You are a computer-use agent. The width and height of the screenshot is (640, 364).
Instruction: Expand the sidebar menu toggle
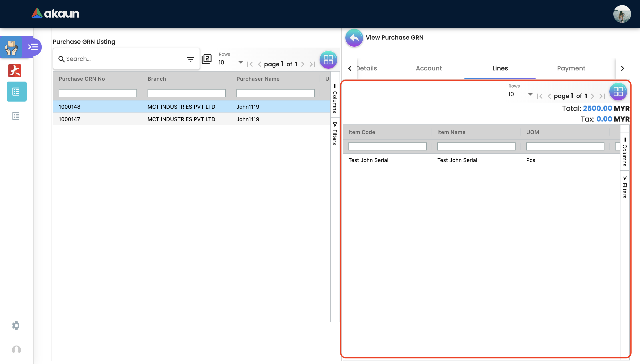tap(33, 47)
